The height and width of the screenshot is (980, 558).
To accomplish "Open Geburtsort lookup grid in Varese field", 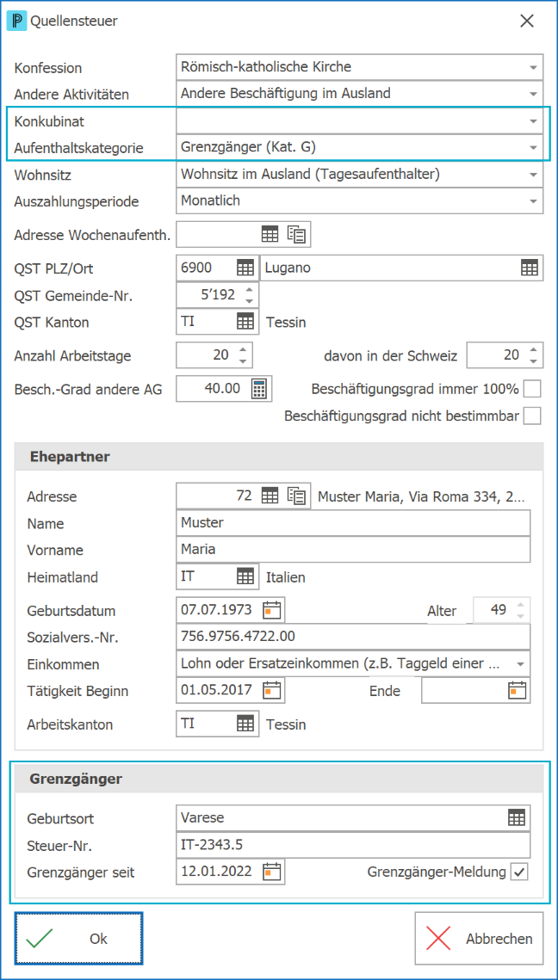I will 517,817.
